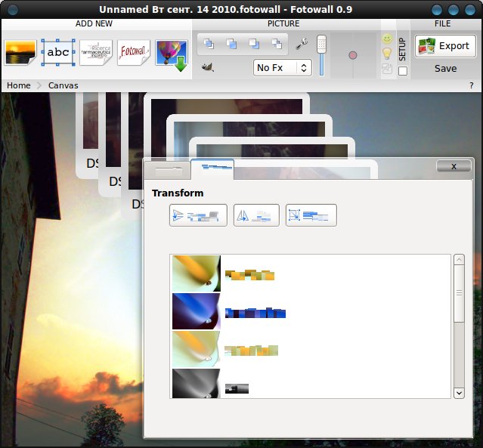The image size is (483, 448).
Task: Go to Home in the breadcrumb
Action: click(19, 85)
